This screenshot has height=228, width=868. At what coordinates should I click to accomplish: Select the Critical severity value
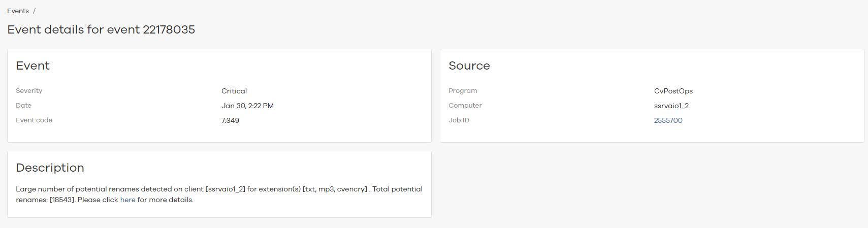tap(234, 91)
